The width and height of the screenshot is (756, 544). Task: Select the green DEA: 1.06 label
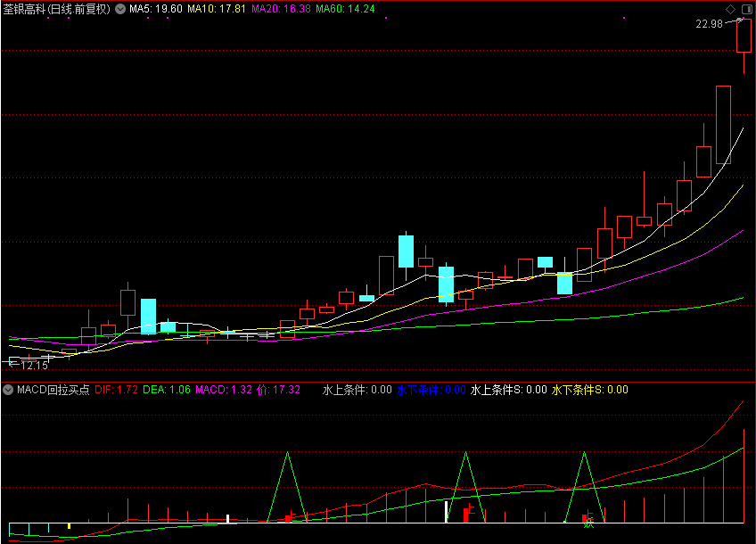pyautogui.click(x=167, y=390)
